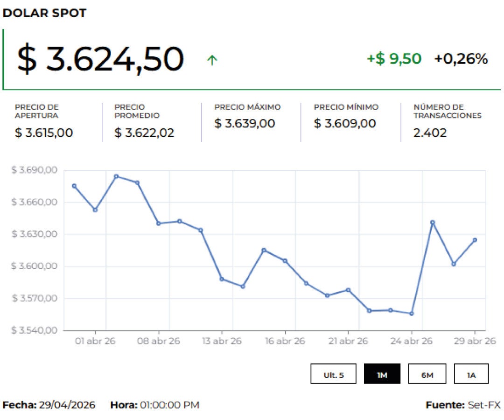Show the 6M chart range
The width and height of the screenshot is (504, 420).
click(427, 374)
